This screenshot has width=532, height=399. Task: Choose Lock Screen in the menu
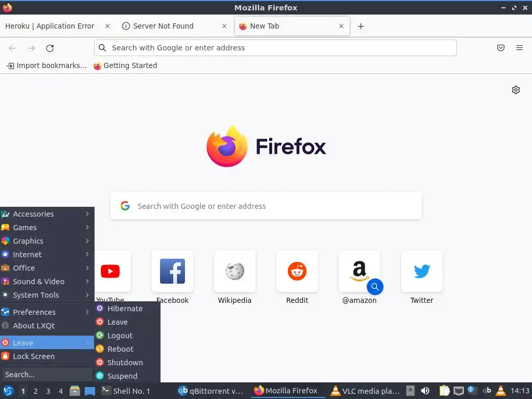[47, 356]
